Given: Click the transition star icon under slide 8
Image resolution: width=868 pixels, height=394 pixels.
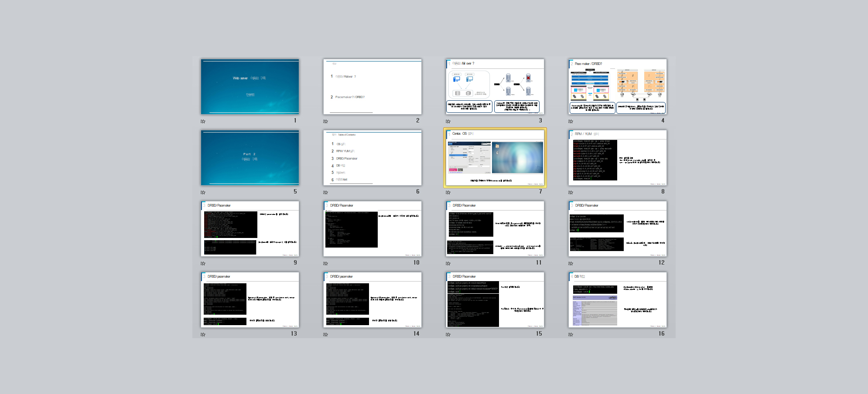Looking at the screenshot, I should (x=571, y=193).
